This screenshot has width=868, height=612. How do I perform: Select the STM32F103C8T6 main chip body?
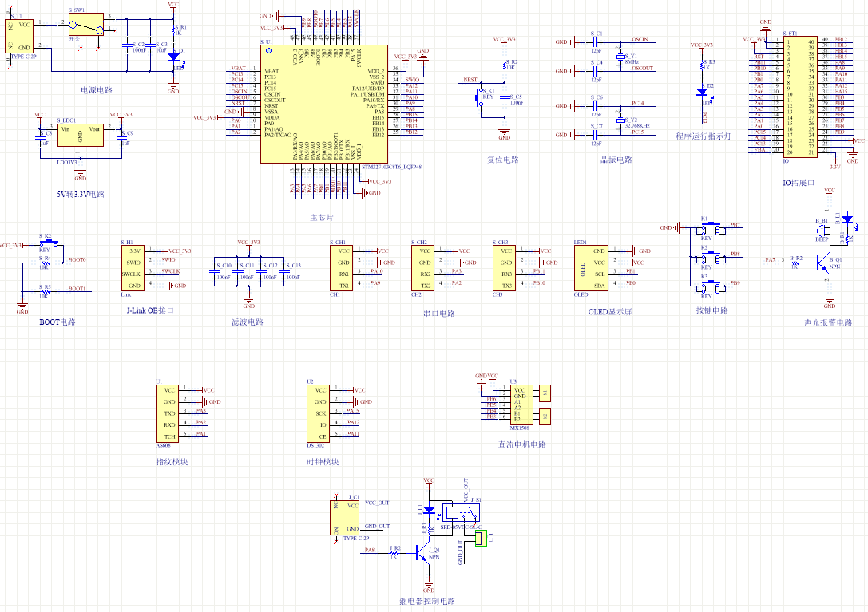coord(324,104)
